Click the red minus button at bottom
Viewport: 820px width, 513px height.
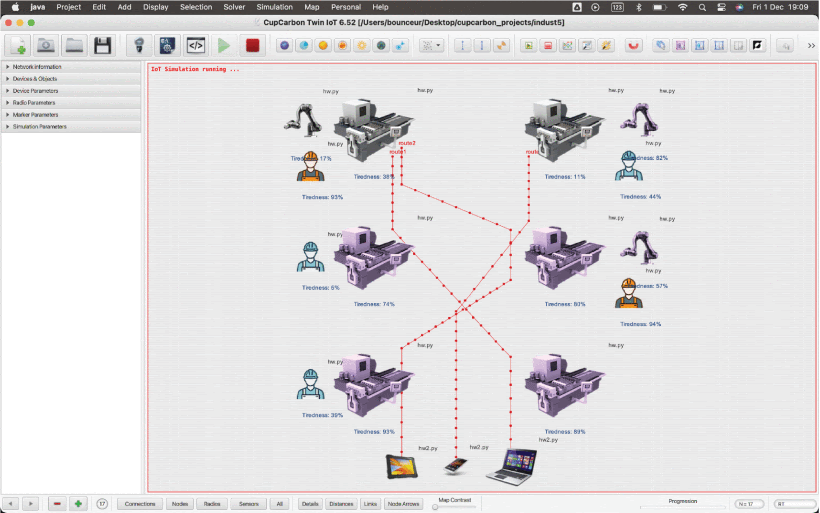coord(57,504)
